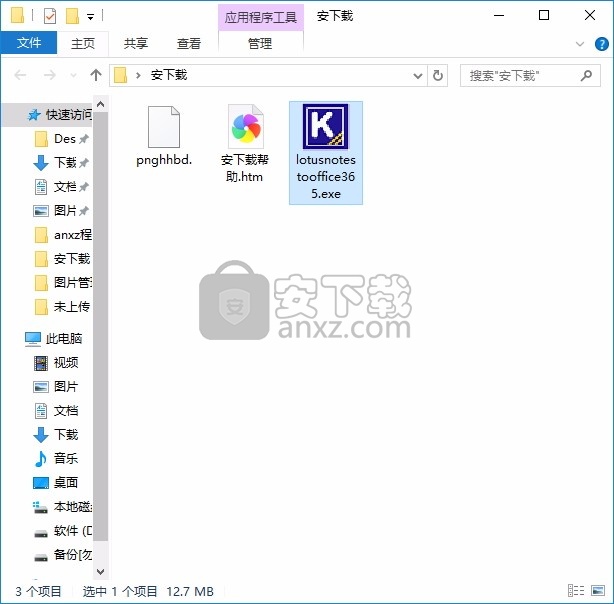Open the 管理 ribbon tab
This screenshot has width=614, height=604.
tap(260, 43)
